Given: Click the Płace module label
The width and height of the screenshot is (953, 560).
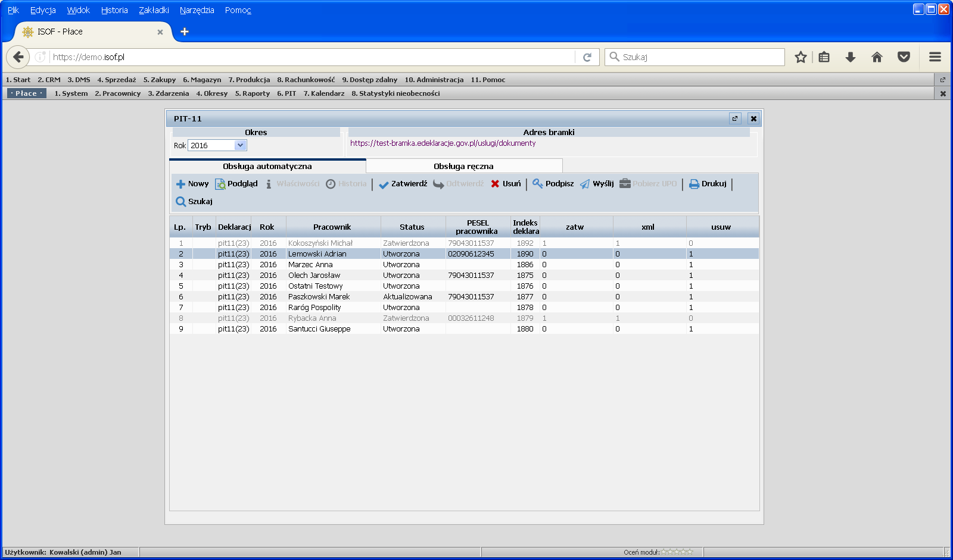Looking at the screenshot, I should 26,93.
